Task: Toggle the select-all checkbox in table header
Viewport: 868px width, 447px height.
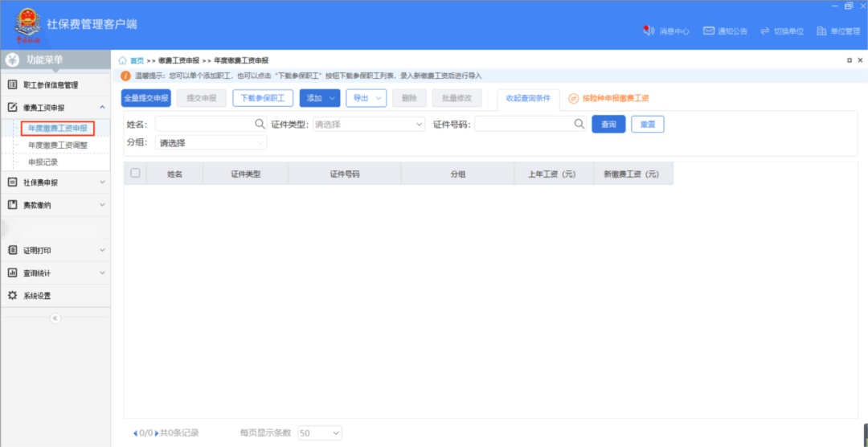Action: pyautogui.click(x=135, y=173)
